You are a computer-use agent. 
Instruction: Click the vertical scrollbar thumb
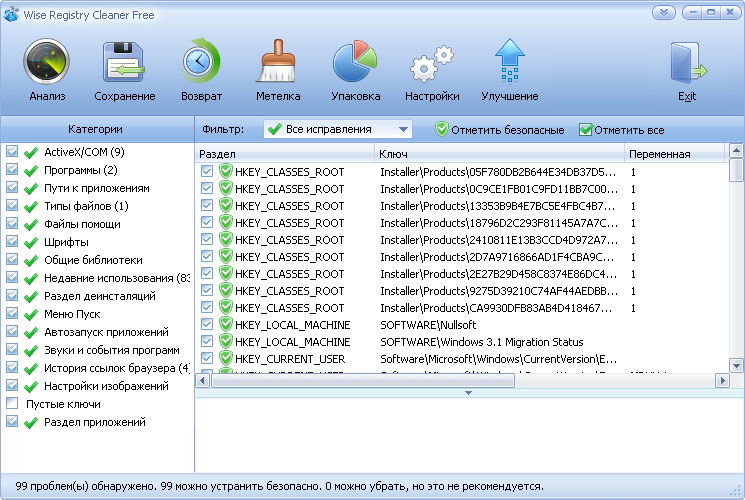tap(736, 170)
